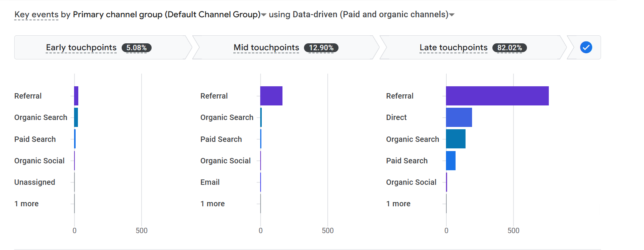Click the Unassigned label in Early touchpoints

click(35, 182)
